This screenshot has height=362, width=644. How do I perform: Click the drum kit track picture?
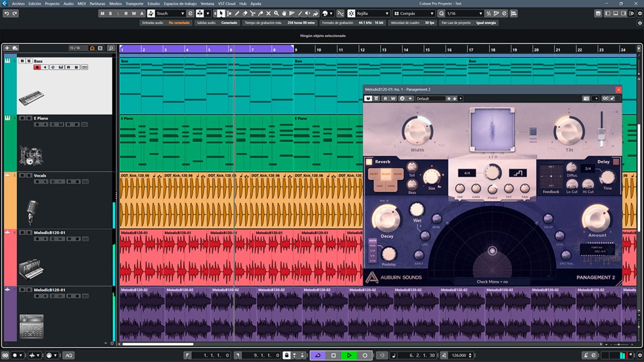(31, 155)
